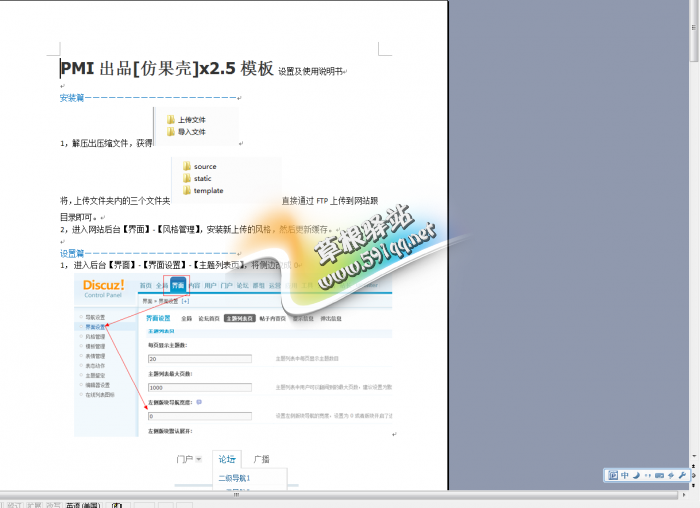The image size is (700, 508).
Task: Open the soft keyboard icon on the input bar
Action: coord(659,475)
